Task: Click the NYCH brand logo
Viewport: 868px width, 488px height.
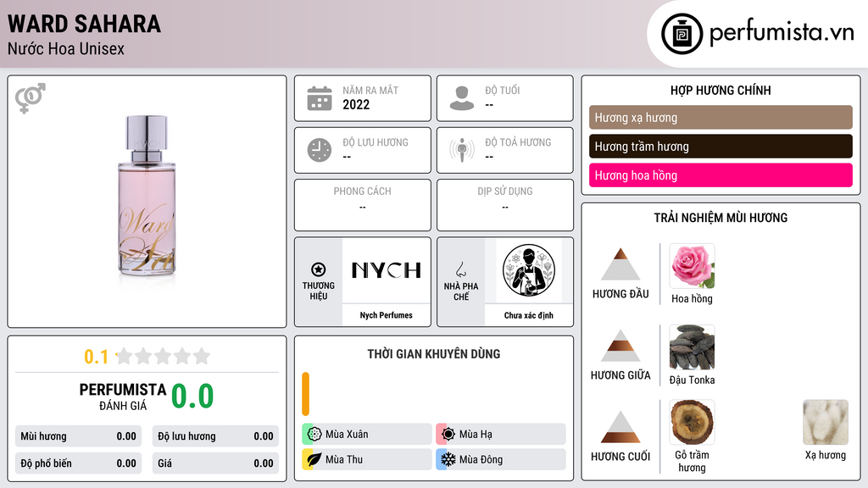Action: [387, 270]
